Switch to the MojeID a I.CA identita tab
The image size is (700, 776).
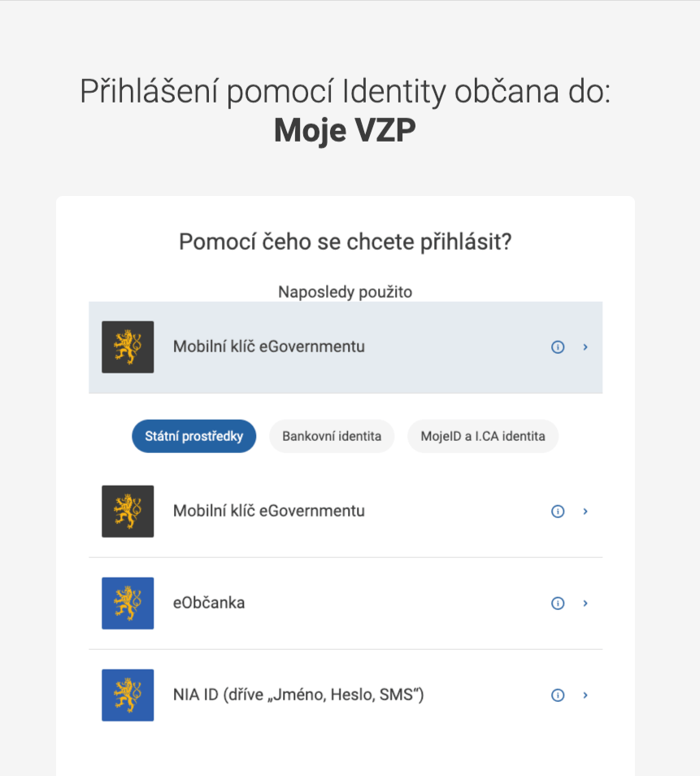[483, 436]
